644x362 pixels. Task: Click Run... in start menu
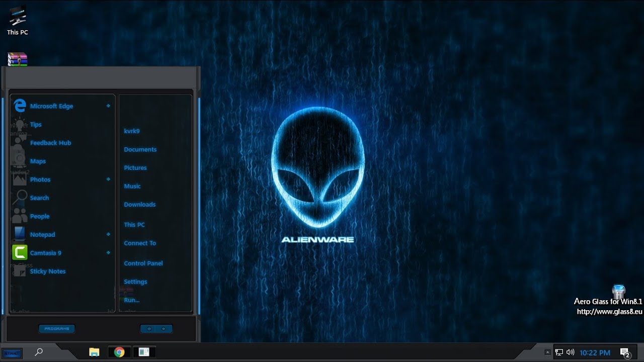coord(132,300)
